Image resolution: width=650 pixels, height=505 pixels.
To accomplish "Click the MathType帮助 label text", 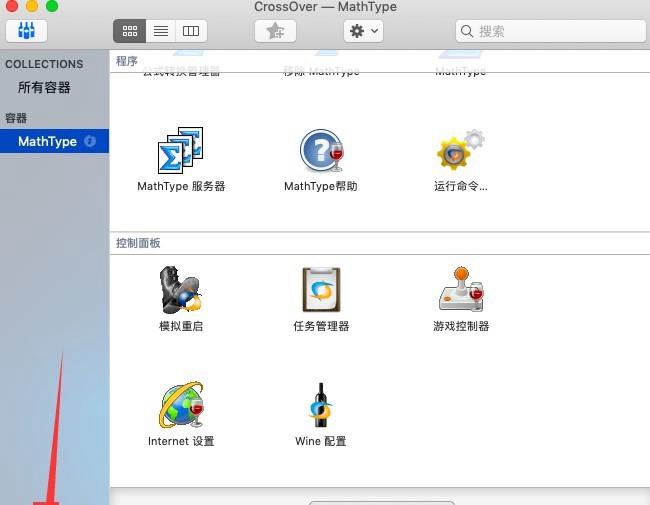I will pos(320,186).
